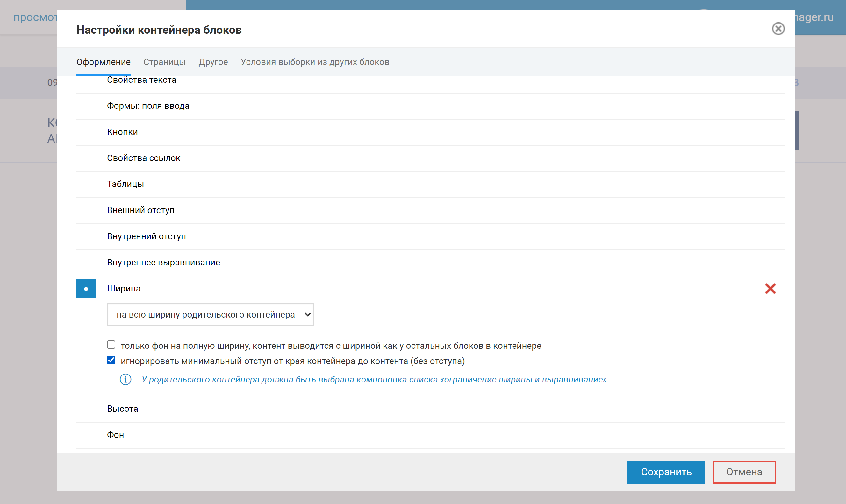This screenshot has width=846, height=504.
Task: Open 'Условия выборки из других блоков' tab
Action: pos(315,62)
